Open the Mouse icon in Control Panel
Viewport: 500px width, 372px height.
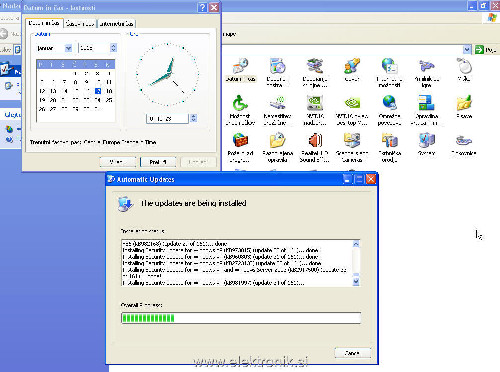[464, 66]
